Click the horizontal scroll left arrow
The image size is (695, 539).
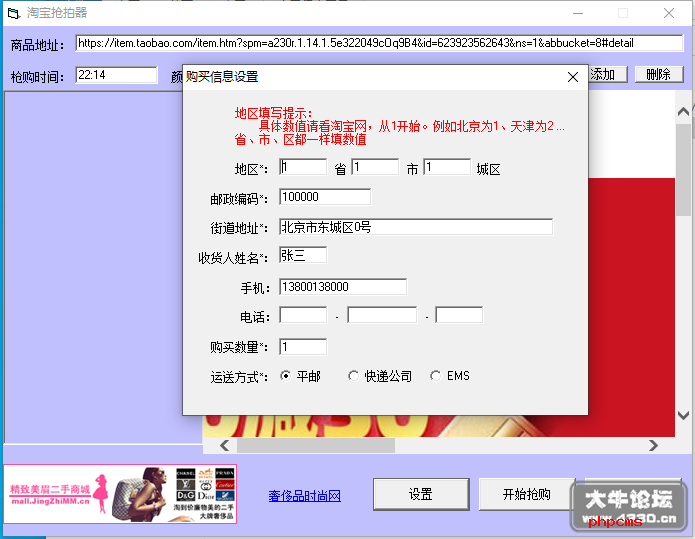click(225, 445)
